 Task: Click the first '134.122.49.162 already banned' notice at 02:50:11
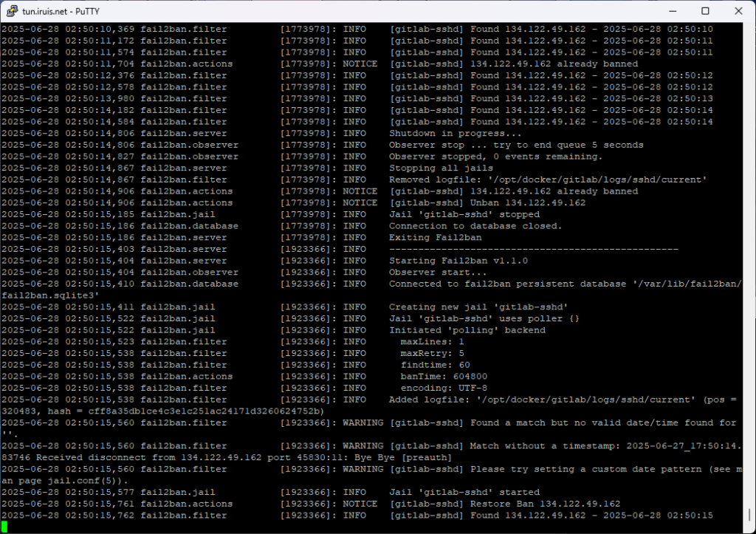pyautogui.click(x=554, y=64)
